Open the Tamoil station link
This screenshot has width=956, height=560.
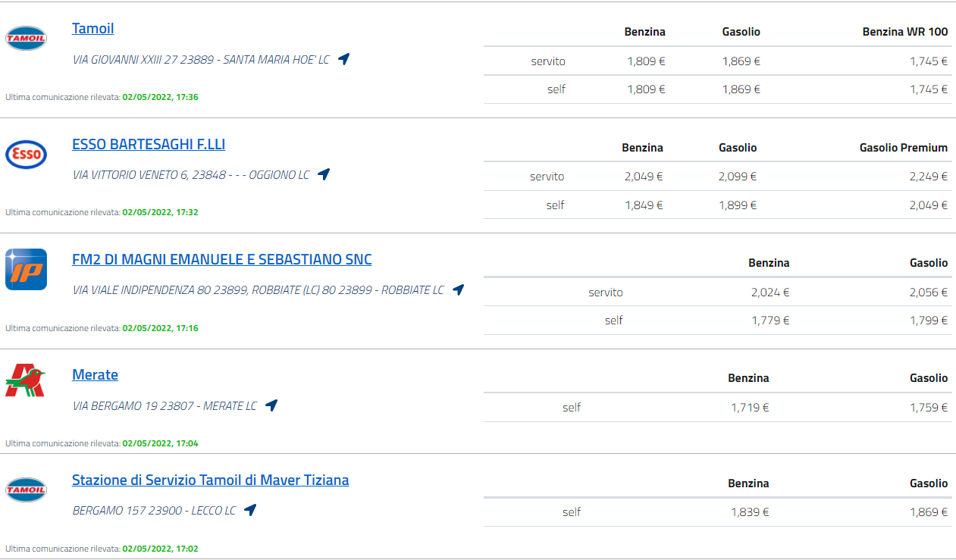coord(92,29)
